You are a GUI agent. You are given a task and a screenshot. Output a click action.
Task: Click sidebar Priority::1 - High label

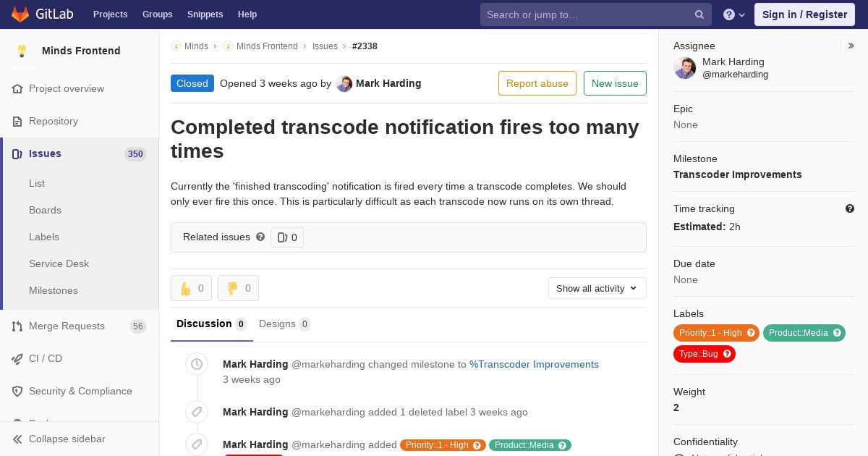[710, 333]
